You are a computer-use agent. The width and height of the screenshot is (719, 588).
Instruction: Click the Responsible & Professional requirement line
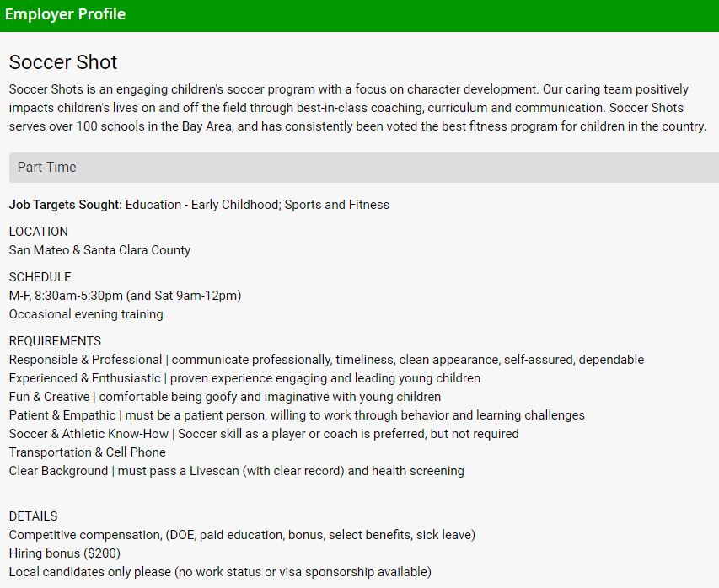tap(326, 360)
